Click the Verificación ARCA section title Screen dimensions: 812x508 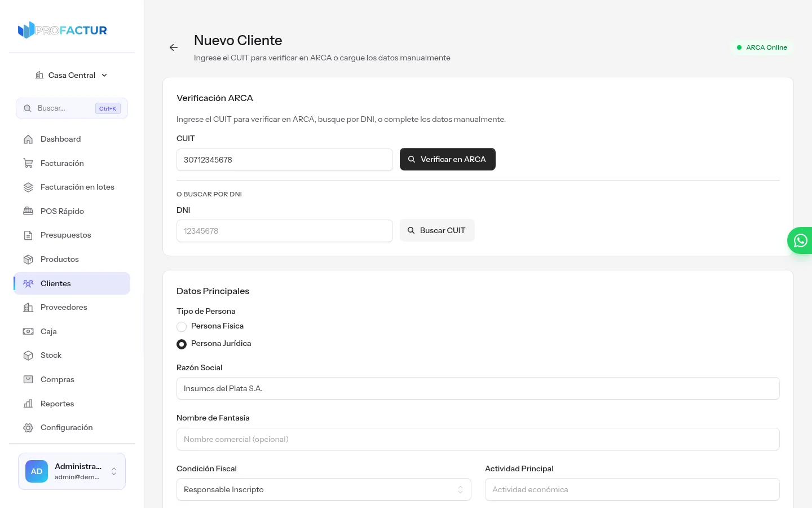[x=215, y=98]
